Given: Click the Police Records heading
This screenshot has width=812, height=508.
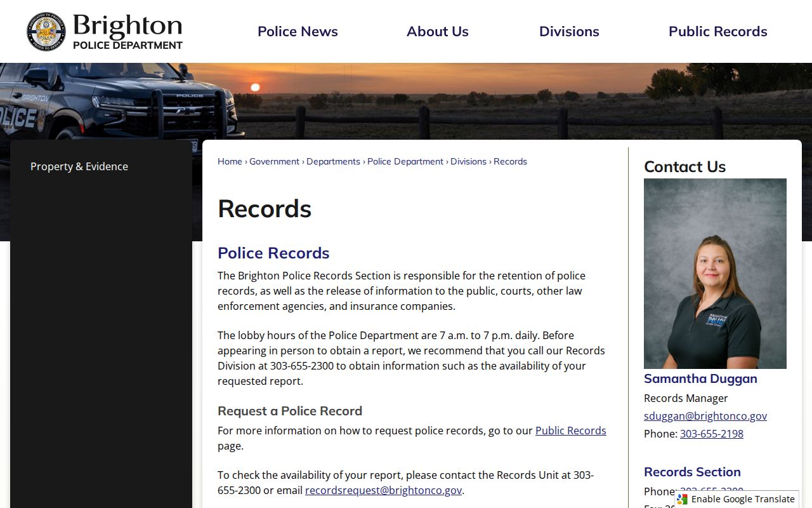Looking at the screenshot, I should (x=273, y=253).
